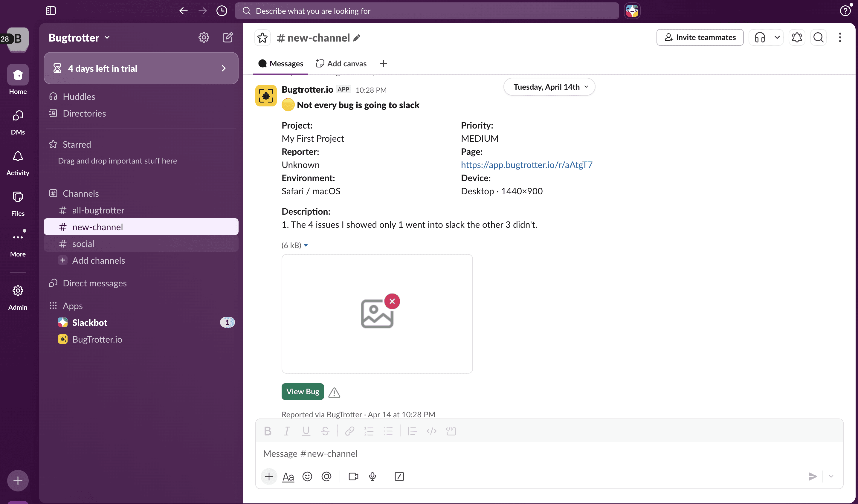Open the channel more options menu
Image resolution: width=858 pixels, height=504 pixels.
(x=840, y=37)
